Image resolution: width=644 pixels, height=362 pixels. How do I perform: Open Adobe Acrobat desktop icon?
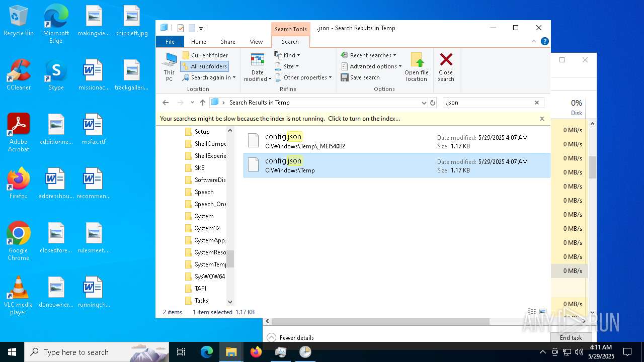(x=18, y=132)
